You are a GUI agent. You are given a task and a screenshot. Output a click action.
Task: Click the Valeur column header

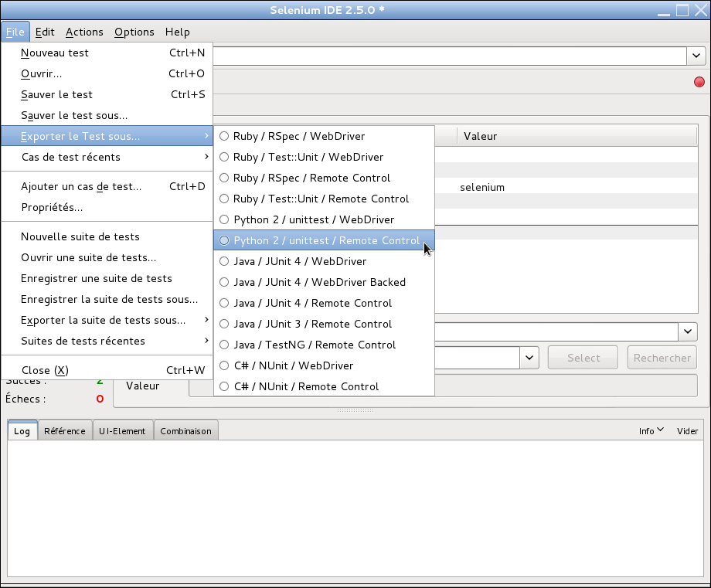577,136
